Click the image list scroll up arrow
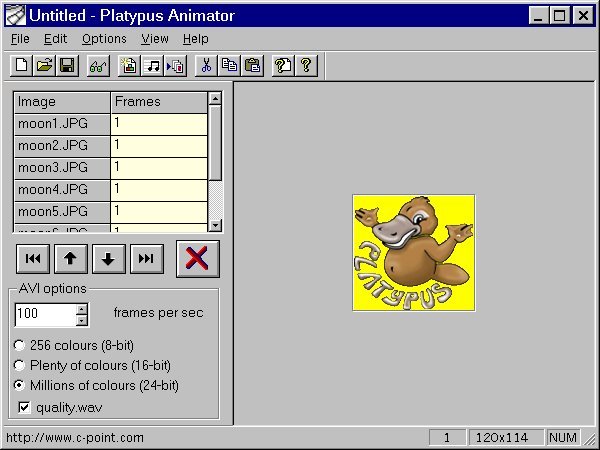This screenshot has width=600, height=450. (x=215, y=99)
